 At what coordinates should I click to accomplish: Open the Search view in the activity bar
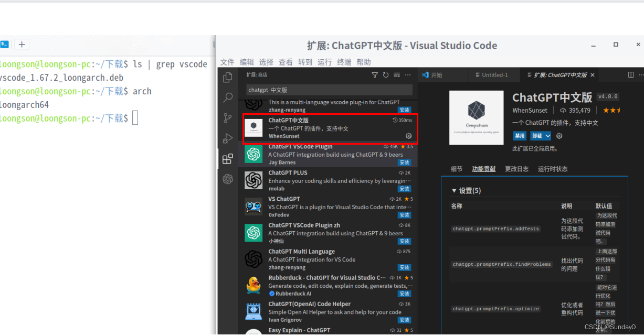pyautogui.click(x=228, y=97)
